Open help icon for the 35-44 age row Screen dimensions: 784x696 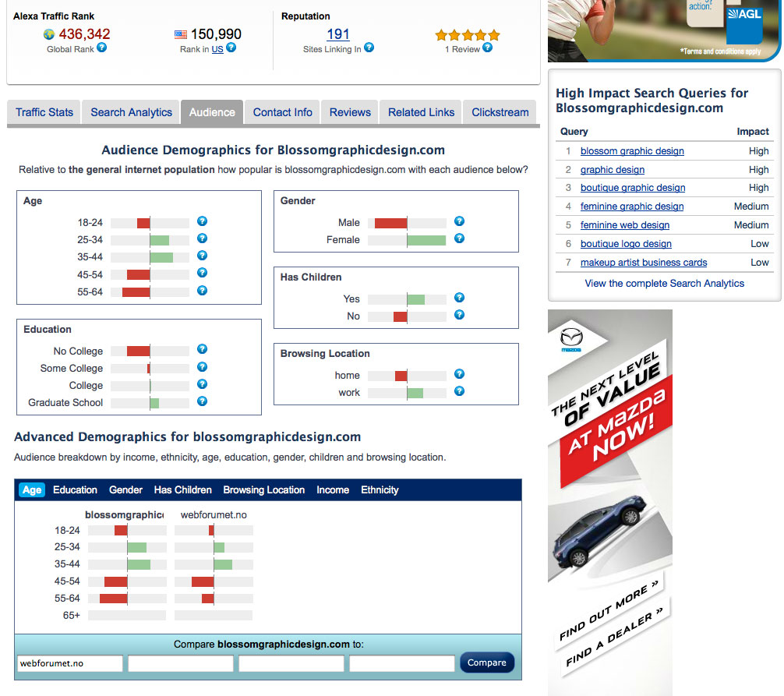coord(202,256)
